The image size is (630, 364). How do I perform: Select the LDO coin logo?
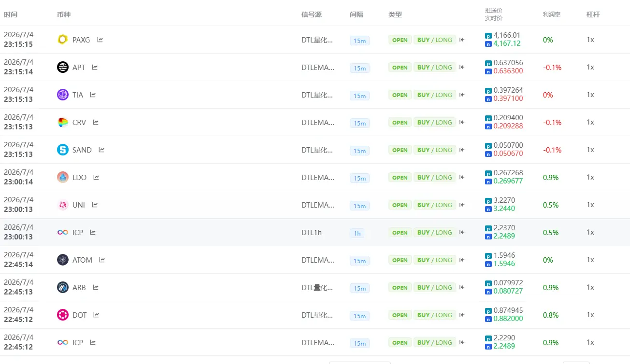click(63, 177)
